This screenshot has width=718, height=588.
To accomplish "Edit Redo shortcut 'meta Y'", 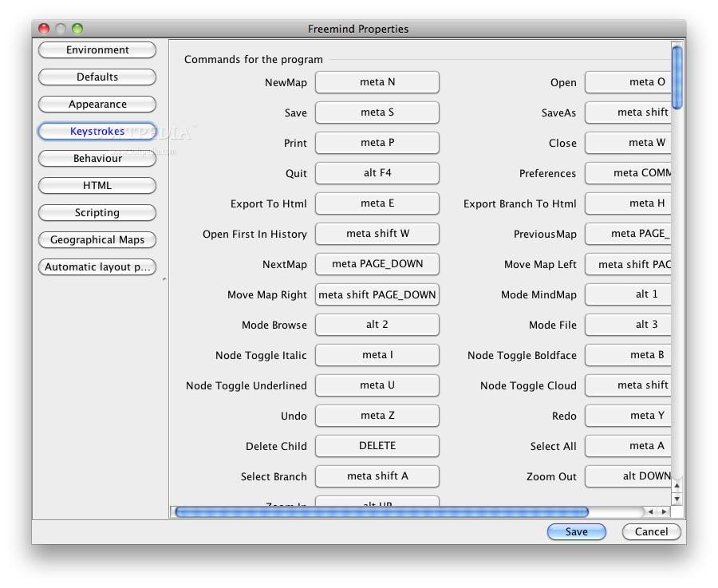I will (x=629, y=416).
